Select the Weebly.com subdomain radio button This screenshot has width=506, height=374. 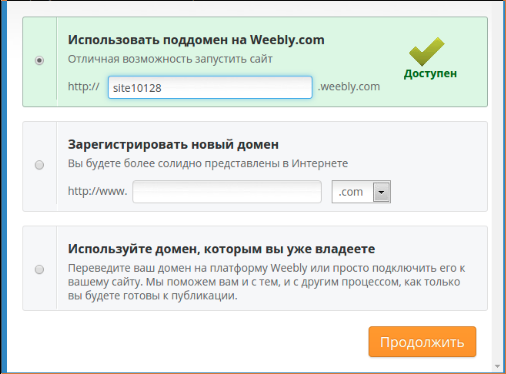pos(39,60)
